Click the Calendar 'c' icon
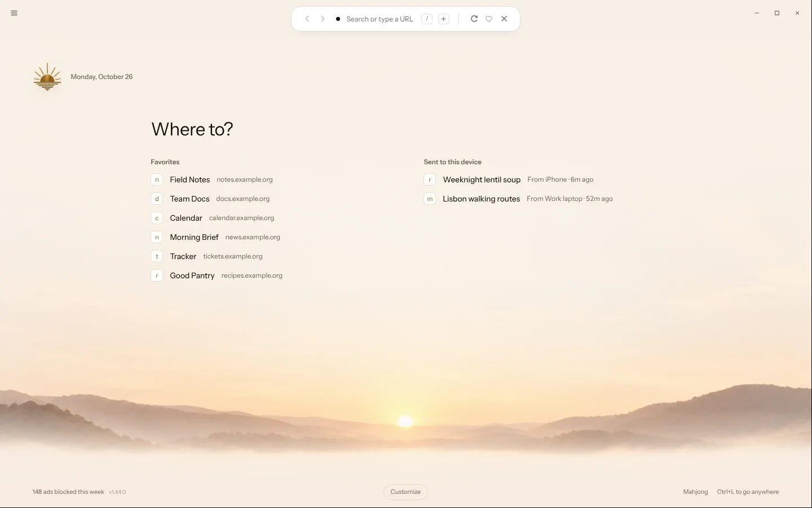Screen dimensions: 812x508 point(157,218)
